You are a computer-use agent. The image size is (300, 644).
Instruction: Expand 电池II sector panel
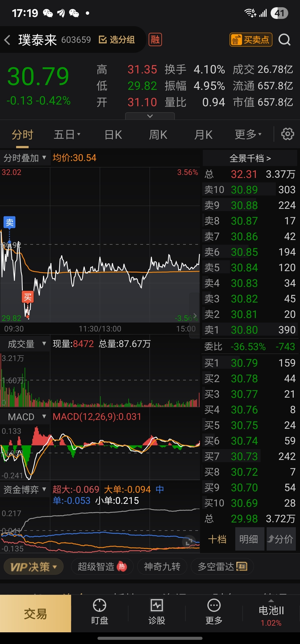tap(271, 614)
